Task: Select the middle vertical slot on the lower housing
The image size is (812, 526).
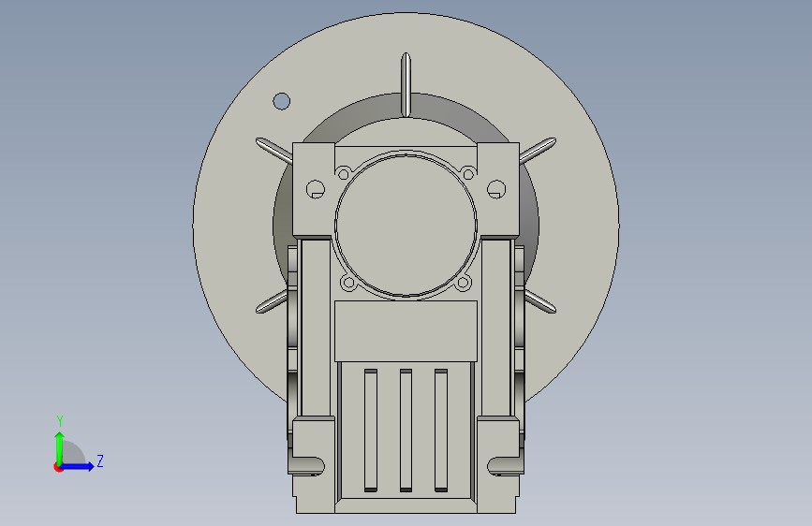Action: 406,431
